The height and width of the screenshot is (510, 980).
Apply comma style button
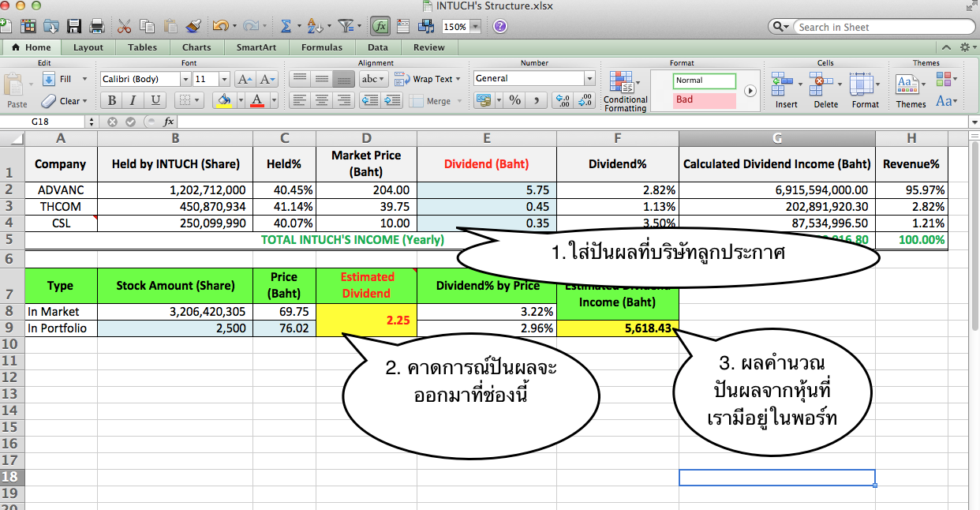pos(537,100)
